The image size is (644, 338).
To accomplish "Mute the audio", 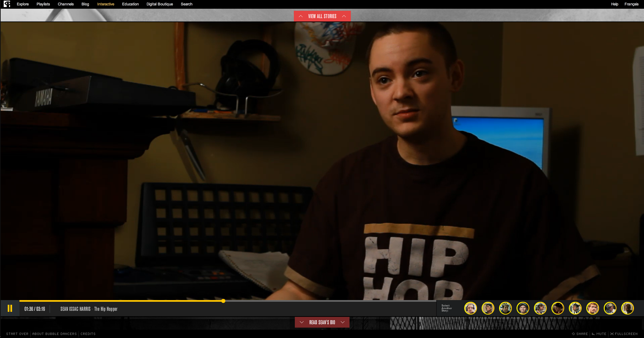I will 599,334.
